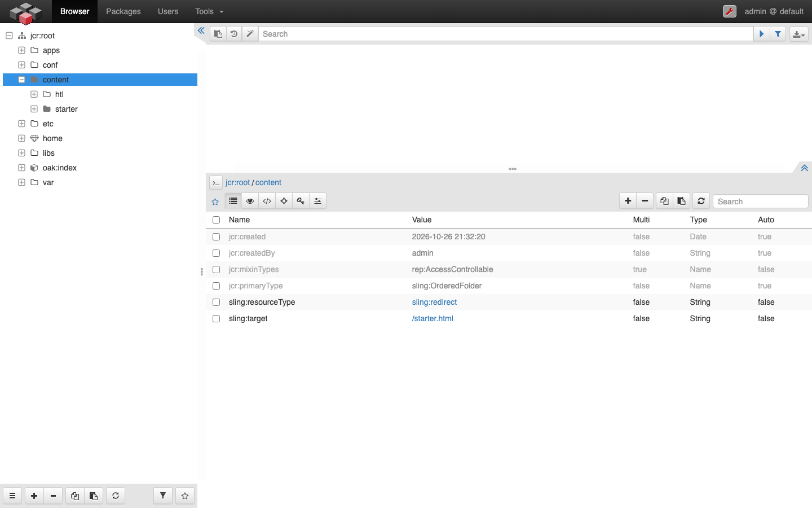This screenshot has width=812, height=508.
Task: Switch to the JSON source view
Action: pyautogui.click(x=267, y=201)
